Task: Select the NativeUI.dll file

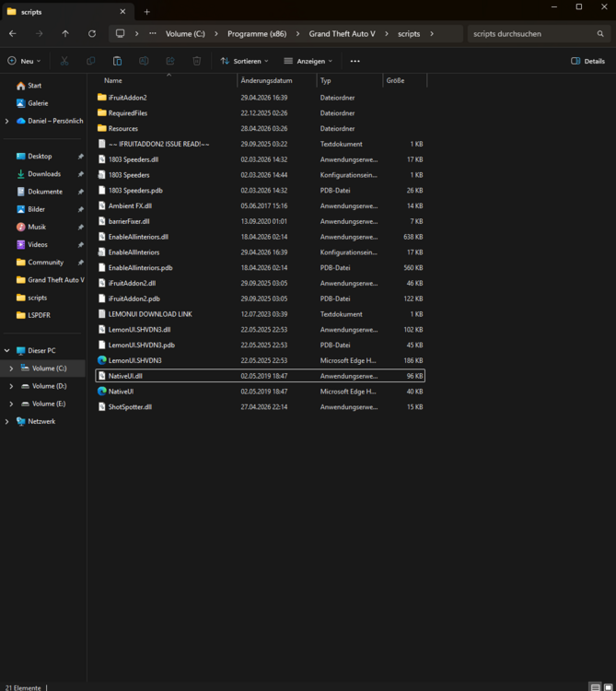Action: pyautogui.click(x=260, y=376)
